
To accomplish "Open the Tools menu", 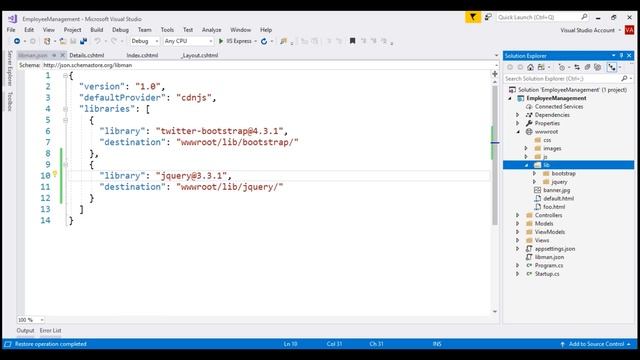I will [167, 30].
